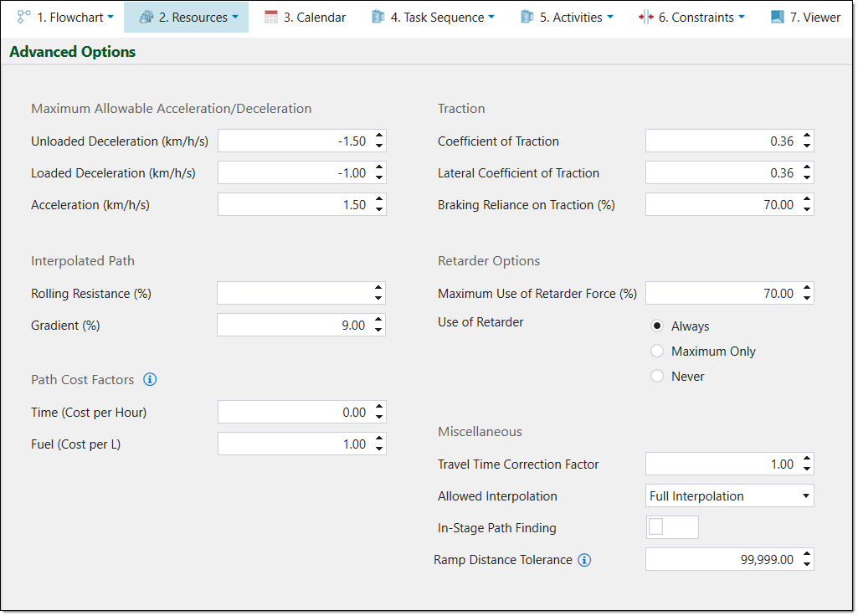The height and width of the screenshot is (616, 858).
Task: Go to the 1. Flowchart tab
Action: [65, 17]
